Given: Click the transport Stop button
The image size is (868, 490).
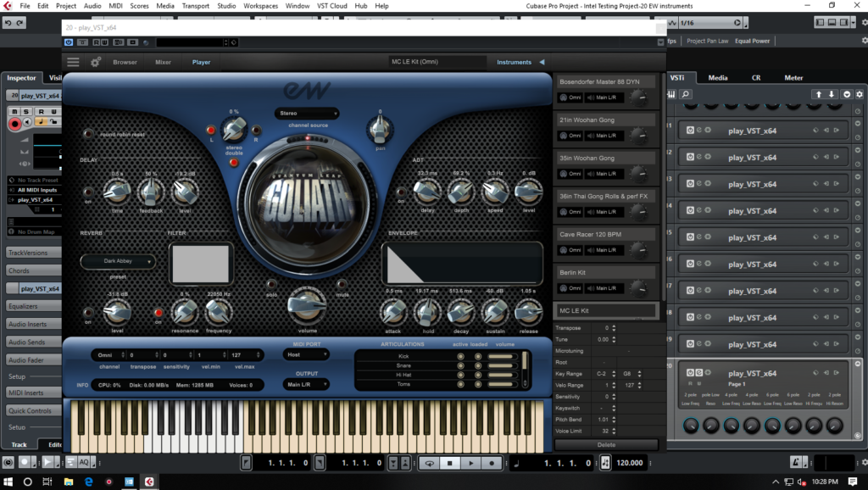Looking at the screenshot, I should pos(450,463).
